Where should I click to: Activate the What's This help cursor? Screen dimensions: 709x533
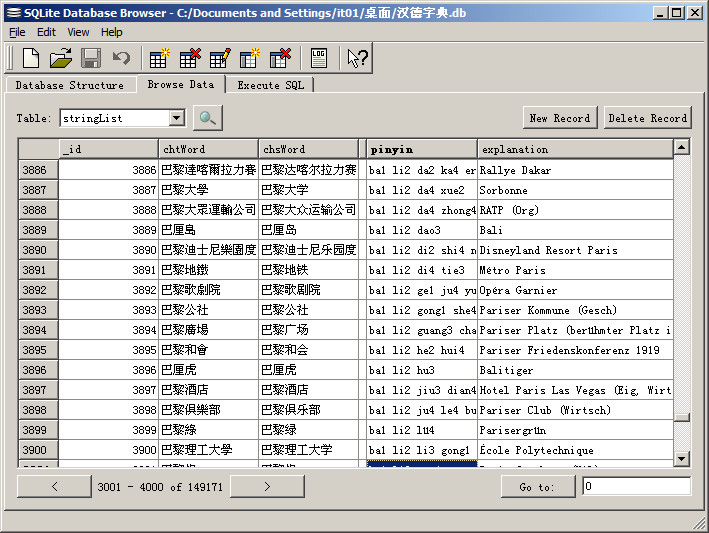[x=357, y=58]
